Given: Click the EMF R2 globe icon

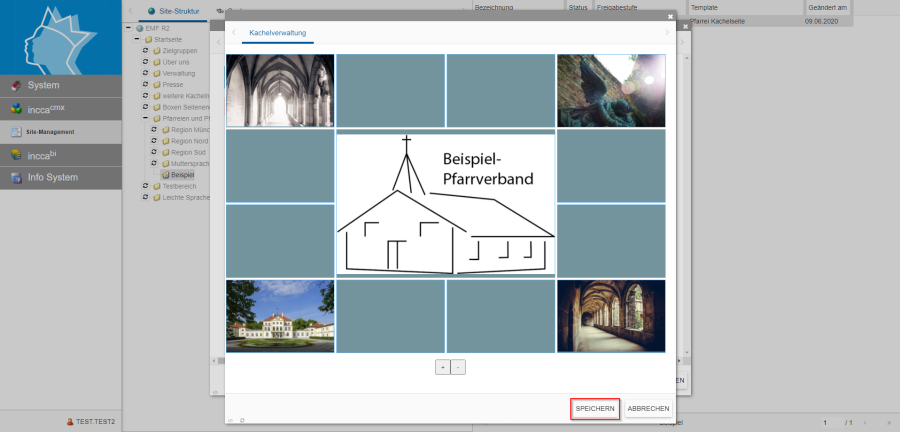Looking at the screenshot, I should pyautogui.click(x=140, y=28).
